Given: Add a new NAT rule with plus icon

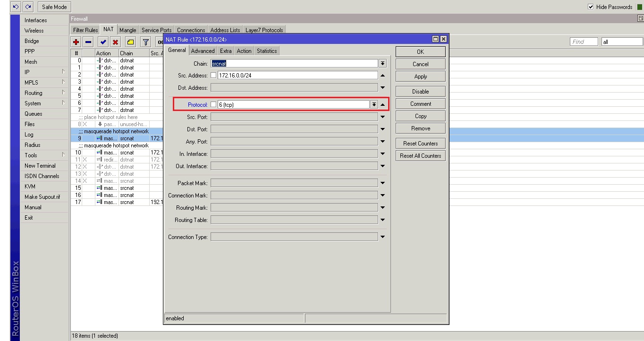Looking at the screenshot, I should (x=76, y=42).
